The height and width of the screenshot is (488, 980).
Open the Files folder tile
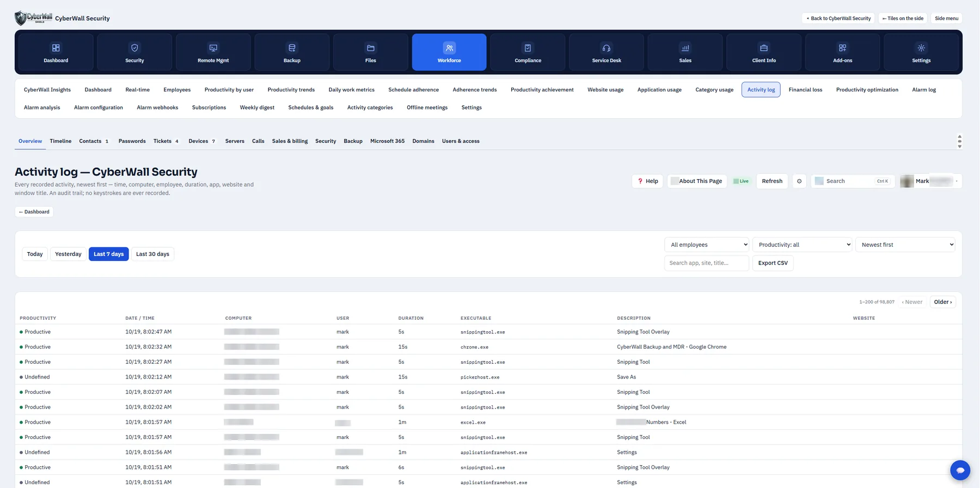pyautogui.click(x=371, y=52)
